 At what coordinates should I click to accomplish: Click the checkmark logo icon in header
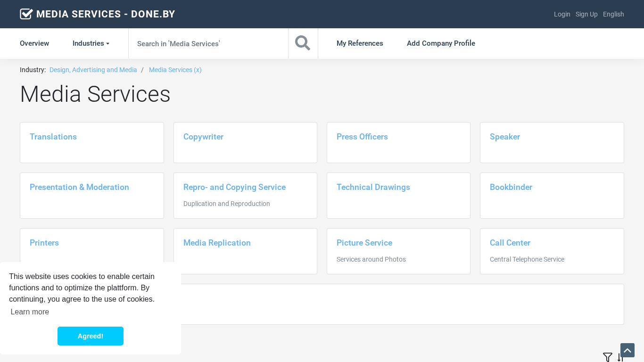click(x=26, y=14)
